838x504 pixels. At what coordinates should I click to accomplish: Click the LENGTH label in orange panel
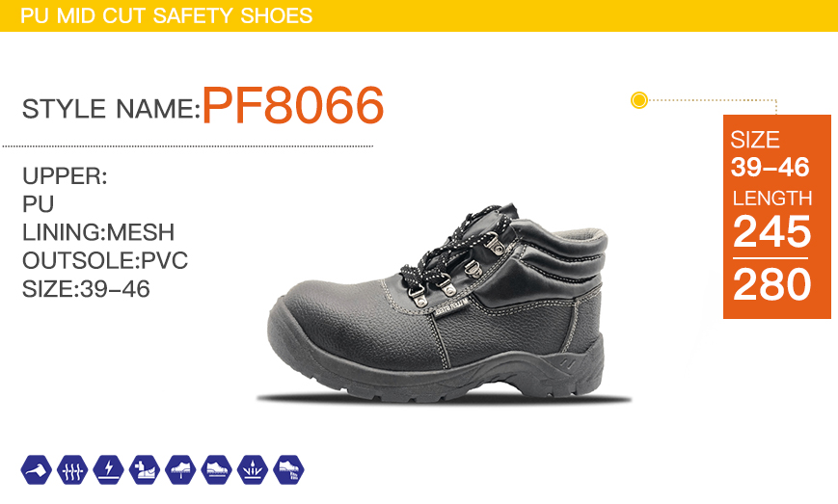coord(772,199)
